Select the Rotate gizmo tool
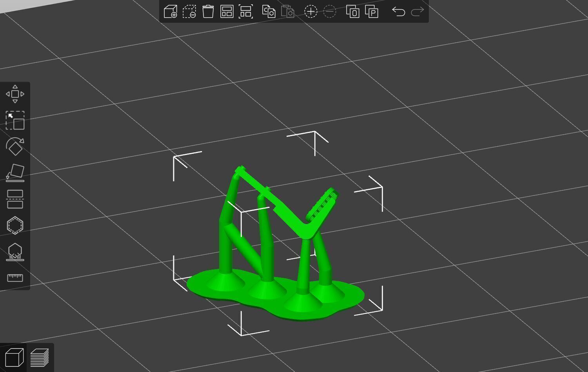 15,146
